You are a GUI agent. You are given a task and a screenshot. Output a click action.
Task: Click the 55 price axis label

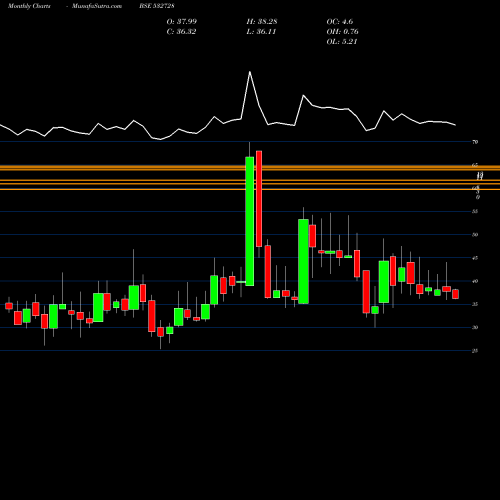coord(475,212)
